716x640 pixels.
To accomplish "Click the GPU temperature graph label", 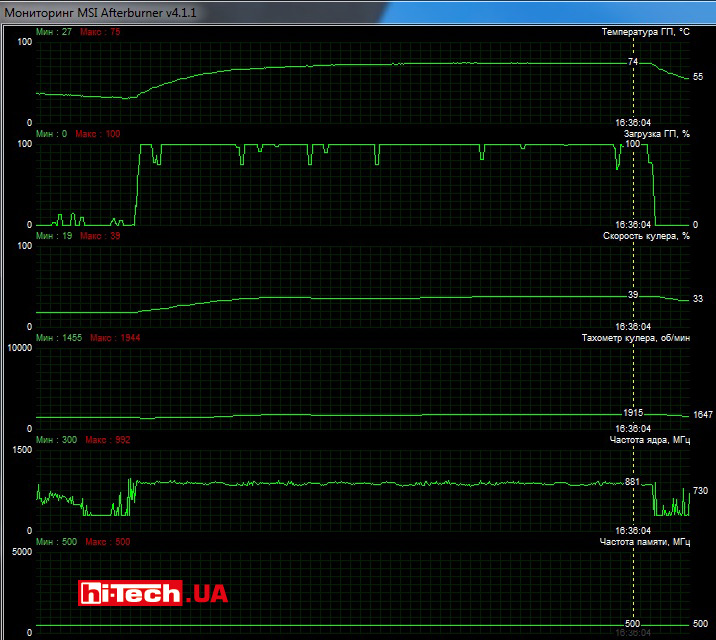I will 645,32.
